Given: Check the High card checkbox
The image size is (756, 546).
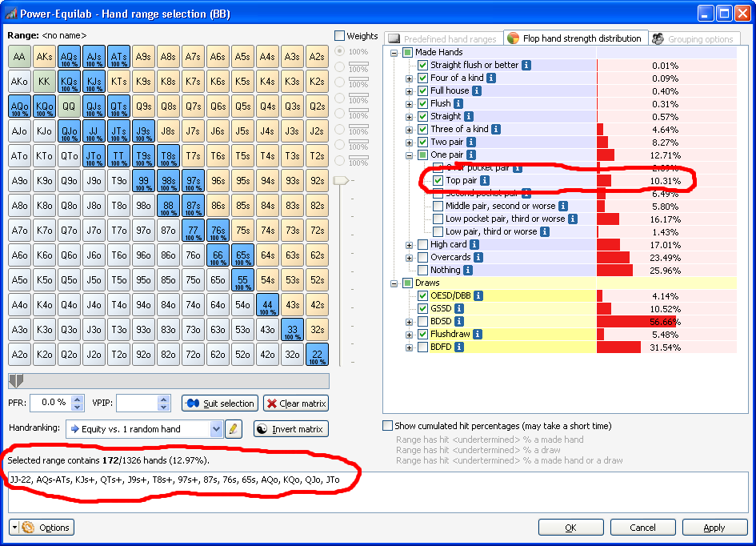Looking at the screenshot, I should (423, 244).
